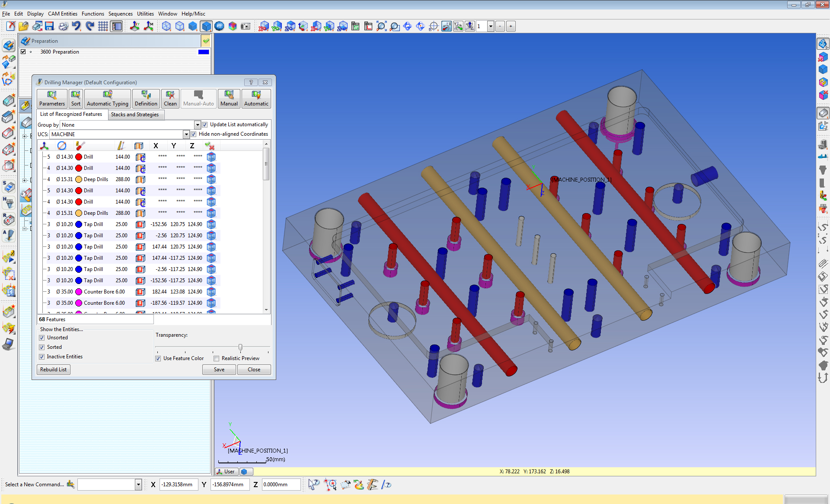Click the Undo arrow icon in toolbar
This screenshot has height=504, width=830.
point(77,26)
